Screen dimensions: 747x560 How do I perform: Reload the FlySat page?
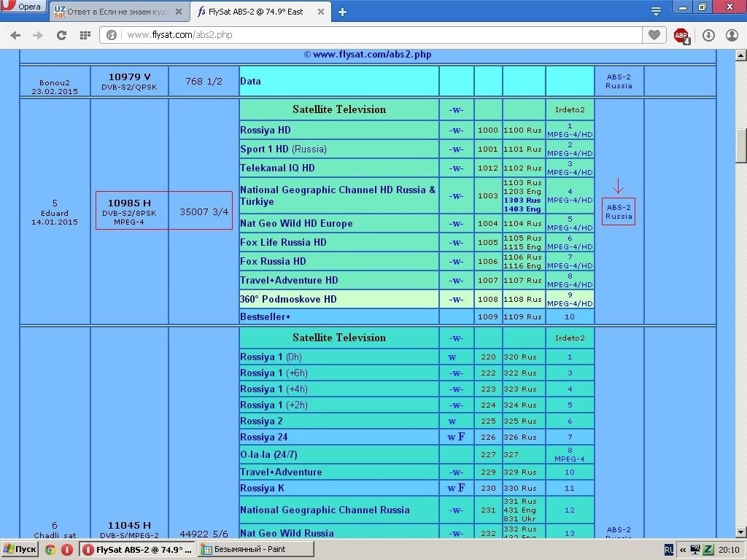point(61,35)
